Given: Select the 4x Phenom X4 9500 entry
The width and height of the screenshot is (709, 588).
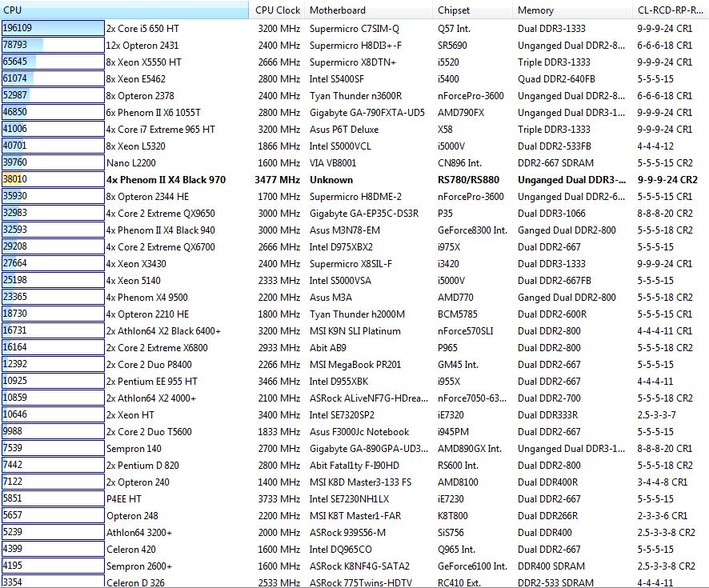Looking at the screenshot, I should point(147,298).
